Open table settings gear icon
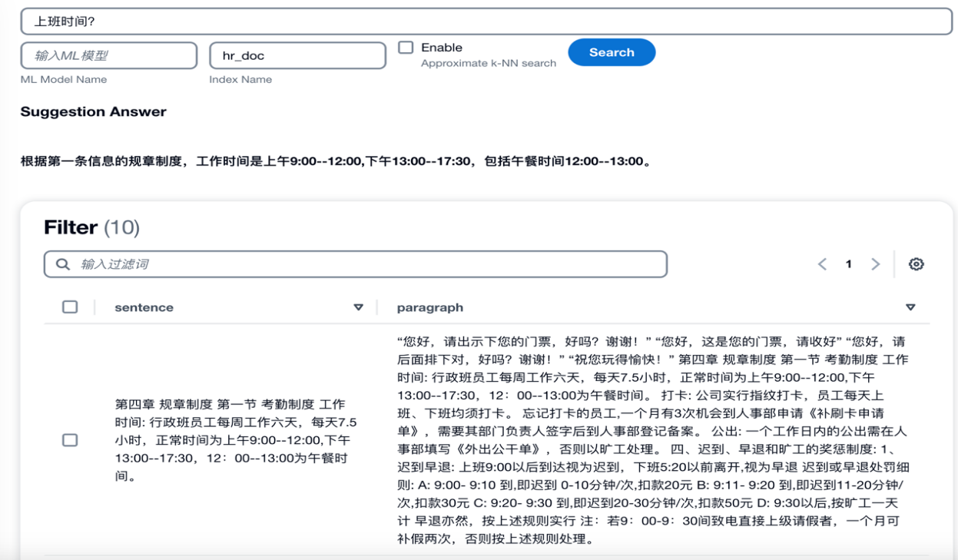The height and width of the screenshot is (560, 958). [916, 264]
